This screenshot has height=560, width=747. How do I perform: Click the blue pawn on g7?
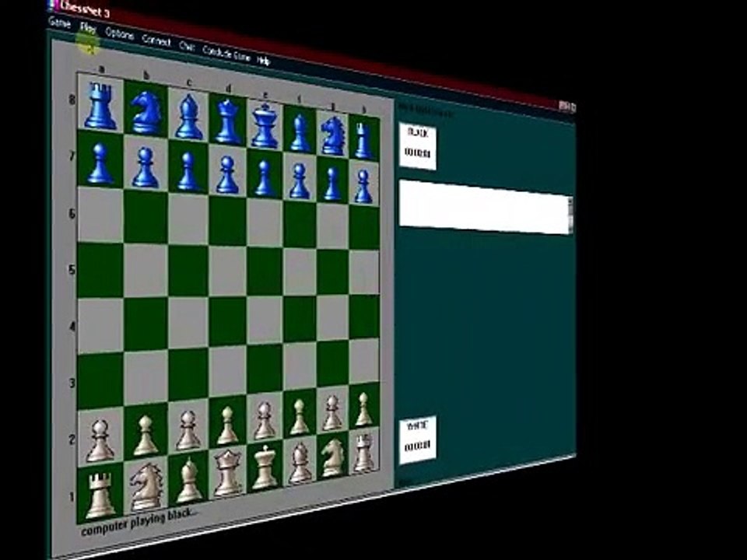click(332, 184)
